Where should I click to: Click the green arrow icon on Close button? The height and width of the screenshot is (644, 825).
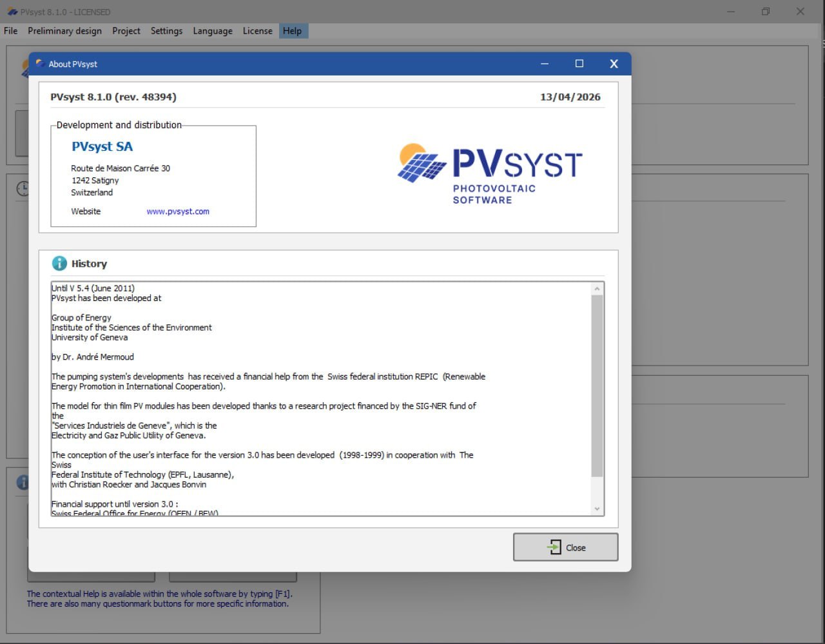554,547
